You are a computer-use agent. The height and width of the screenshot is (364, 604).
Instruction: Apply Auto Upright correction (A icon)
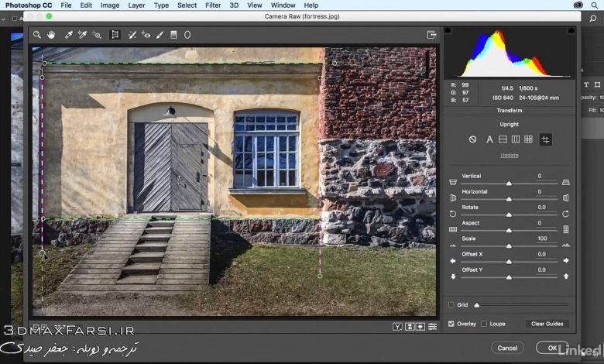pyautogui.click(x=489, y=139)
